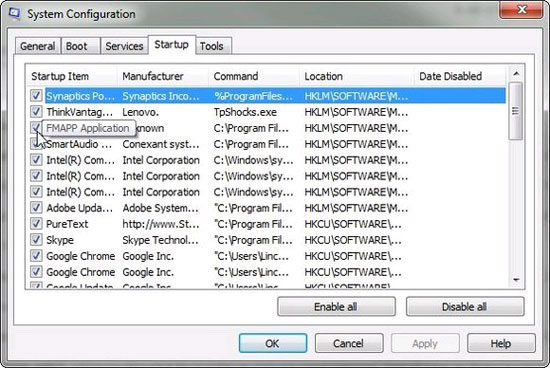Open Help for System Configuration
Viewport: 550px width, 368px height.
coord(501,343)
